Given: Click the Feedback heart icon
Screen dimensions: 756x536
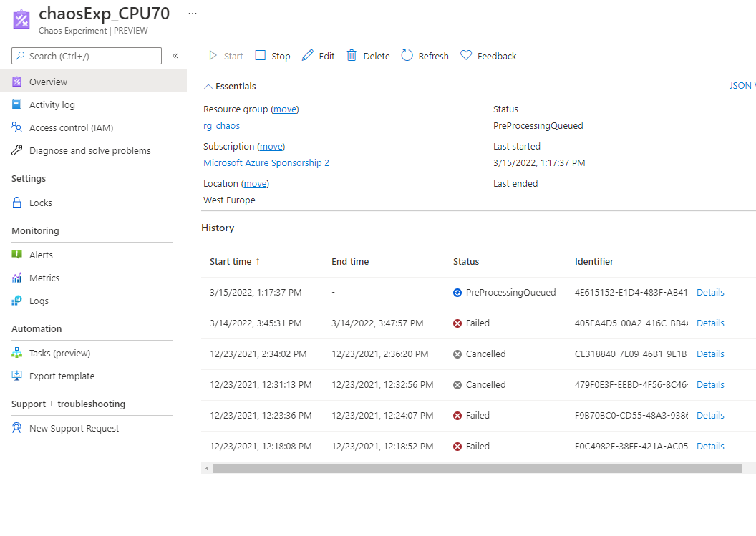Looking at the screenshot, I should click(x=466, y=56).
